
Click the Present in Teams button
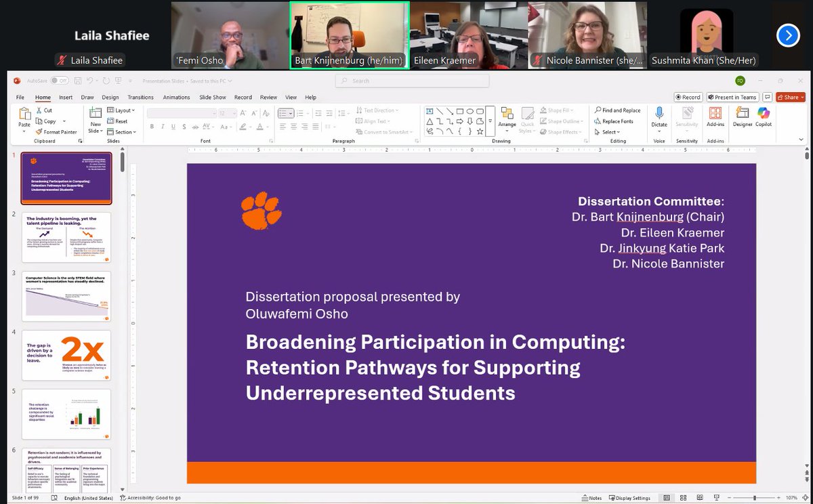[732, 97]
